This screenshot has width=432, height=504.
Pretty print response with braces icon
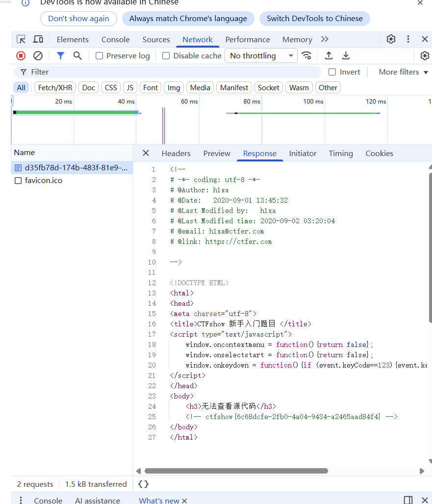(x=143, y=484)
